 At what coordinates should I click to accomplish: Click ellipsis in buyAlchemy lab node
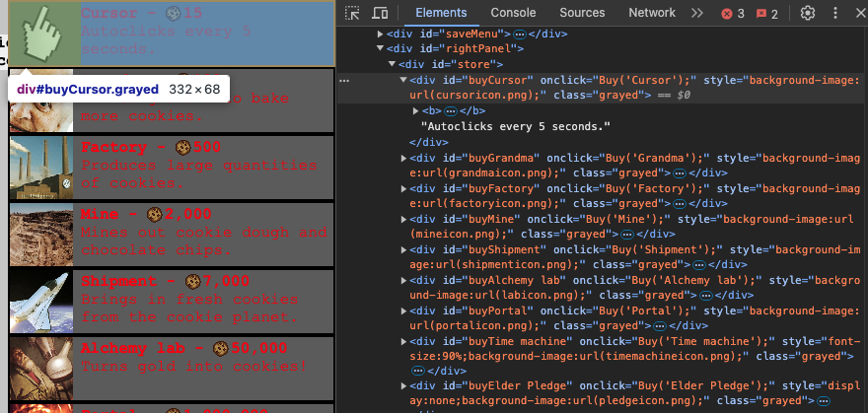pyautogui.click(x=705, y=296)
